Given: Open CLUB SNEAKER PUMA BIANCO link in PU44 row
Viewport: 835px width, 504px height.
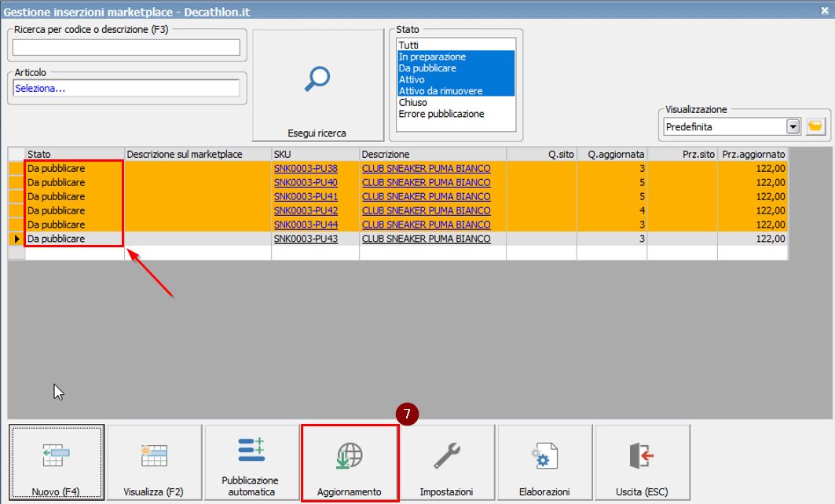Looking at the screenshot, I should 426,225.
